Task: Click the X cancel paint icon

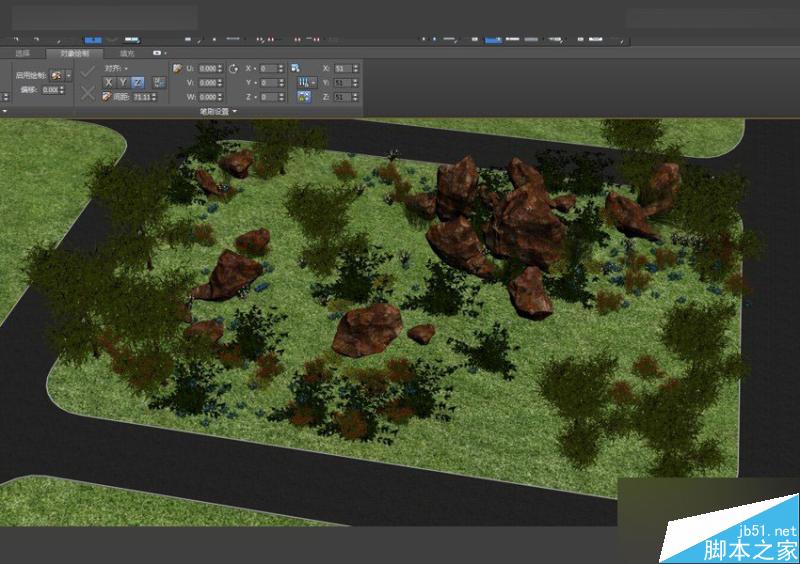Action: pyautogui.click(x=88, y=94)
